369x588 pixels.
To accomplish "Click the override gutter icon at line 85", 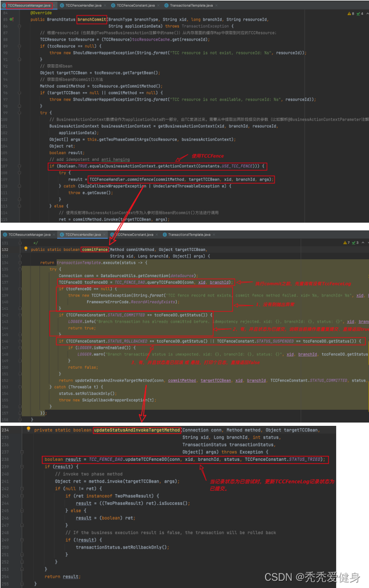I will [x=11, y=19].
